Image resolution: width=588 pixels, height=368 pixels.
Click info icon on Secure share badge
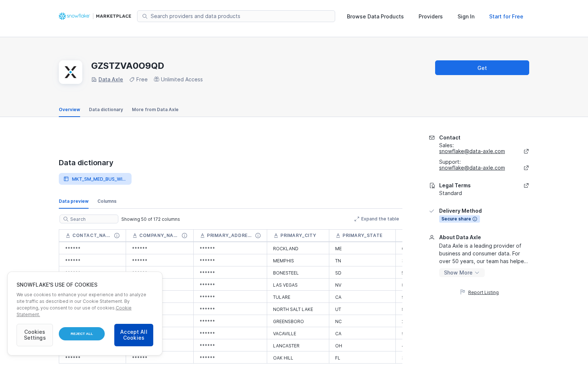coord(475,219)
